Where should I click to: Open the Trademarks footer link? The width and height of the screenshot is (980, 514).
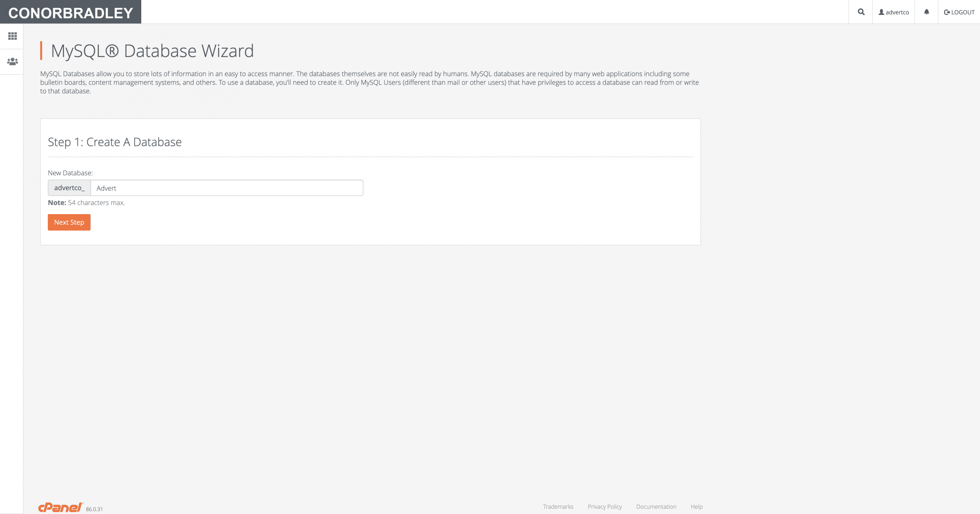558,506
